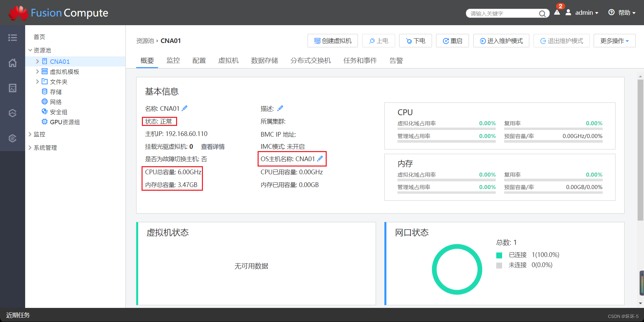Click the CNA01 host icon in tree
This screenshot has height=322, width=644.
(45, 61)
